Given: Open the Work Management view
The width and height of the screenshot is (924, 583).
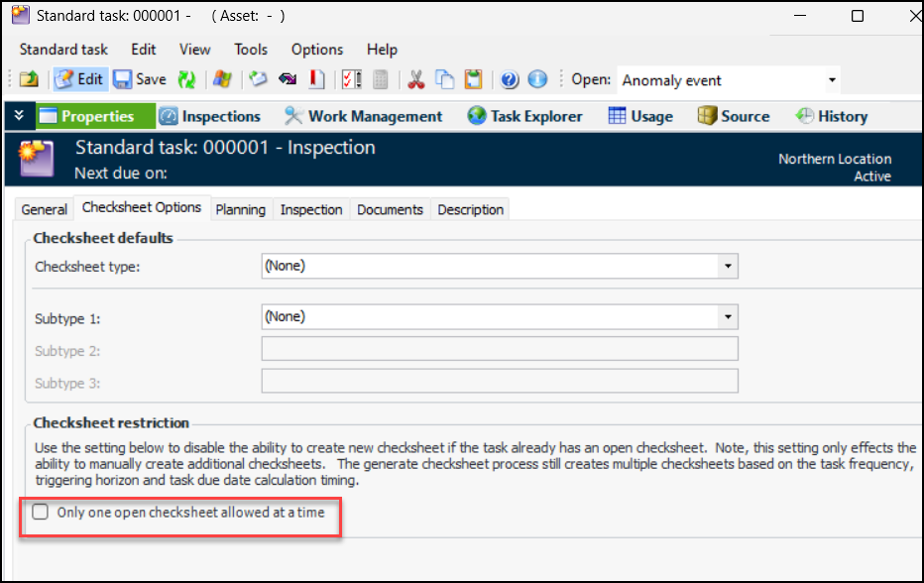Looking at the screenshot, I should (x=363, y=116).
